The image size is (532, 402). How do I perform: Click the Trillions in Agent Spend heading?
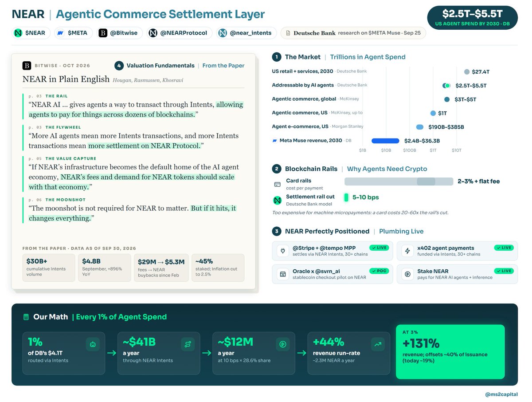point(368,57)
